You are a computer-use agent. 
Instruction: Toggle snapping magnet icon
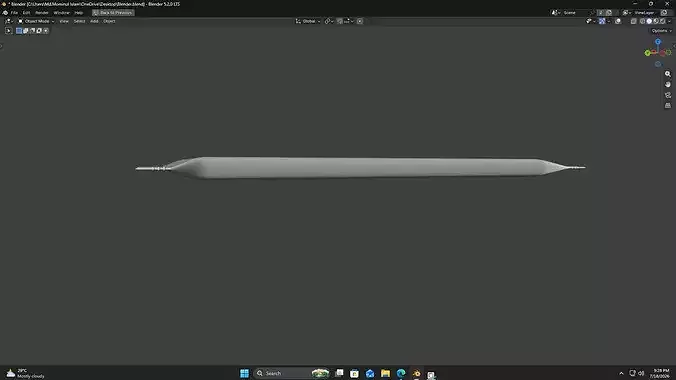point(340,21)
